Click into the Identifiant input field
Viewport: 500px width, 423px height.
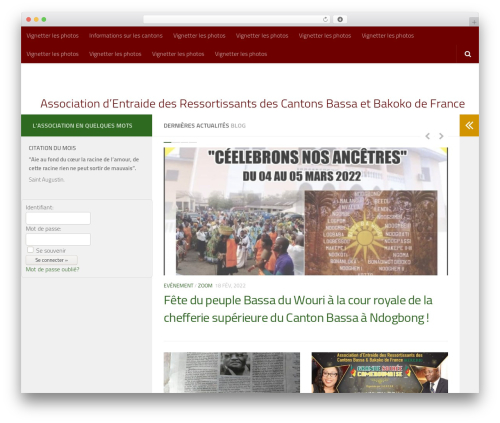pos(58,218)
